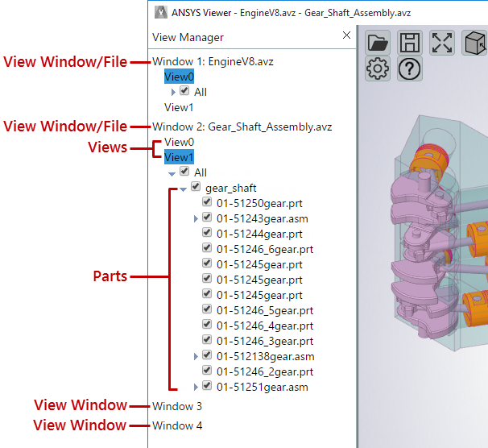
Task: Click the 01-51244gear.prt label
Action: (259, 234)
